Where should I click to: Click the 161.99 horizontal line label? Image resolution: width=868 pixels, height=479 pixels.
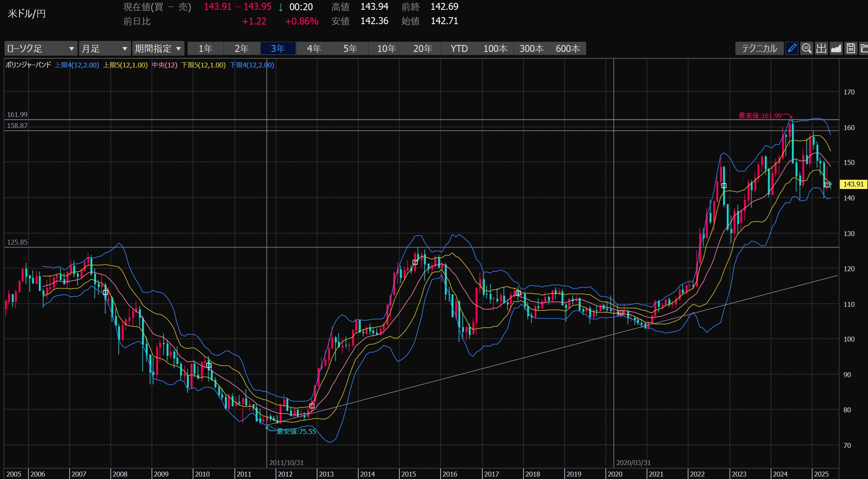(17, 115)
